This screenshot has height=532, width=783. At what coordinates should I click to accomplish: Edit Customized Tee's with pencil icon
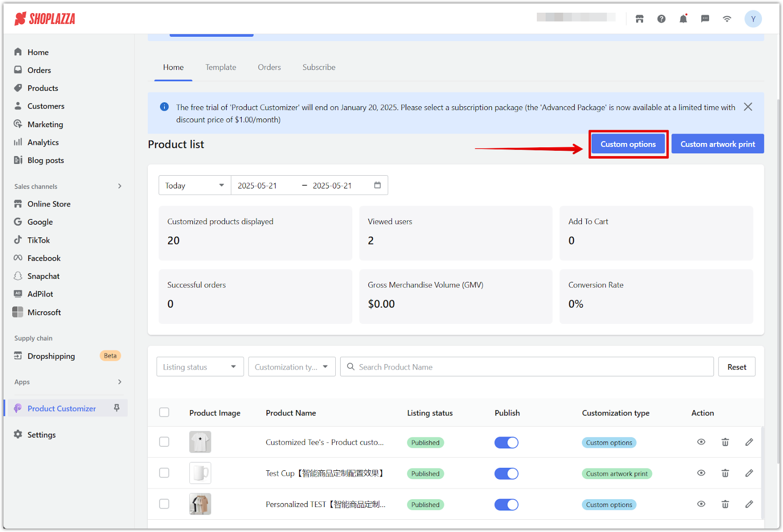[749, 442]
